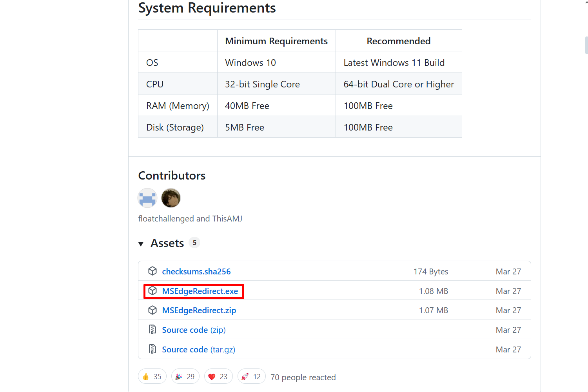Click Mar 27 date in checksums.sha256 row
Image resolution: width=588 pixels, height=392 pixels.
508,272
